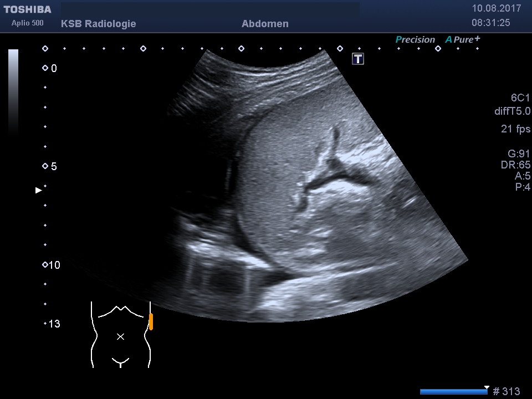The height and width of the screenshot is (399, 532).
Task: Click the TOSHIBA logo
Action: [27, 9]
